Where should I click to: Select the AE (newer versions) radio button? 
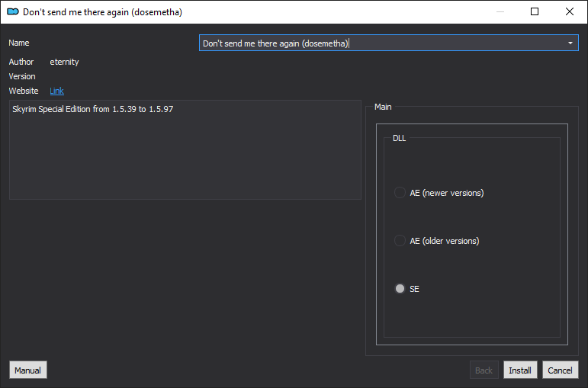(400, 193)
